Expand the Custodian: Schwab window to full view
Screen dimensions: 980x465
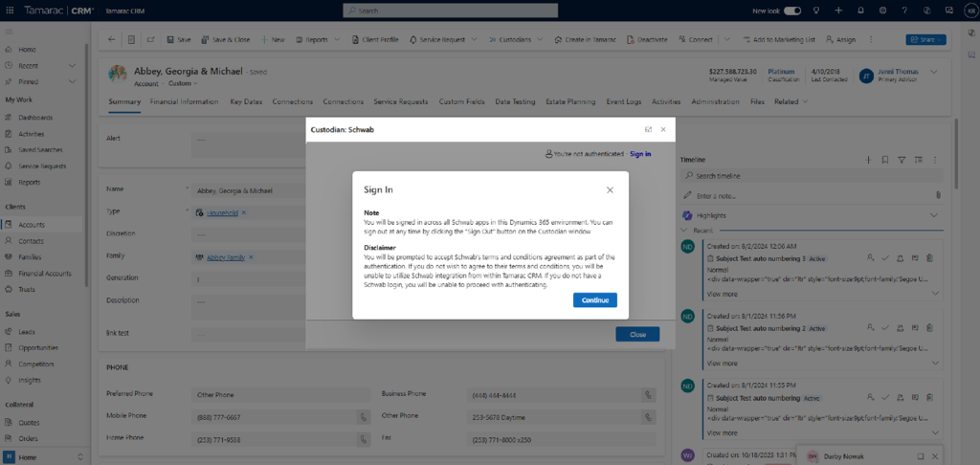pyautogui.click(x=648, y=129)
